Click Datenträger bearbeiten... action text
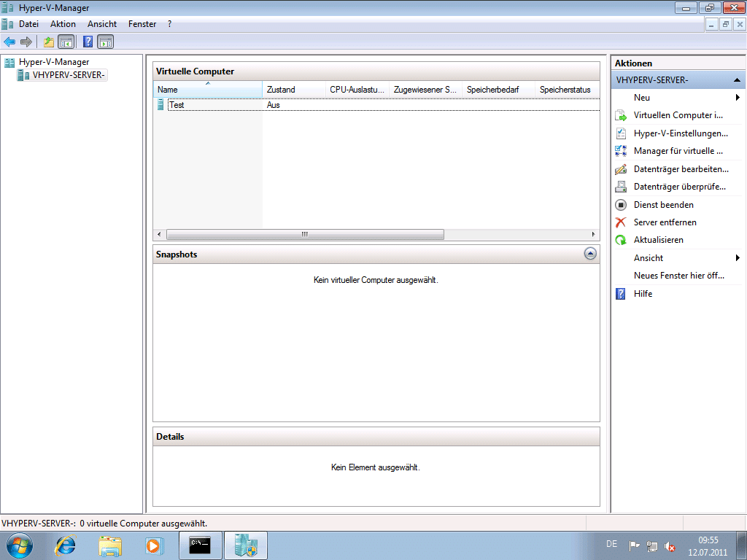The height and width of the screenshot is (560, 747). point(681,169)
